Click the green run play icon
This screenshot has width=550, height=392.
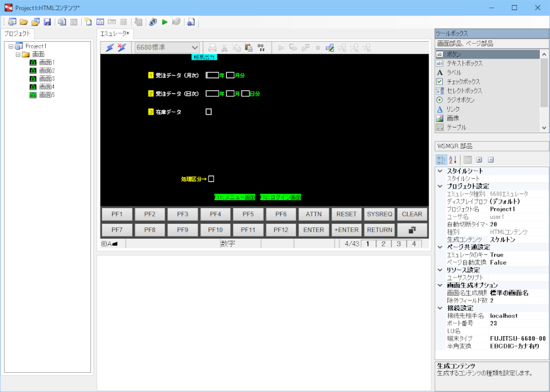(x=164, y=22)
